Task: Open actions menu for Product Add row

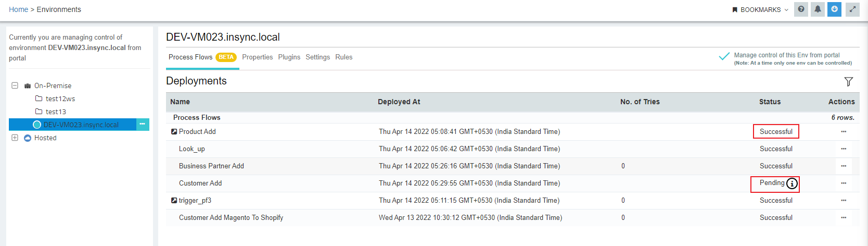Action: (843, 132)
